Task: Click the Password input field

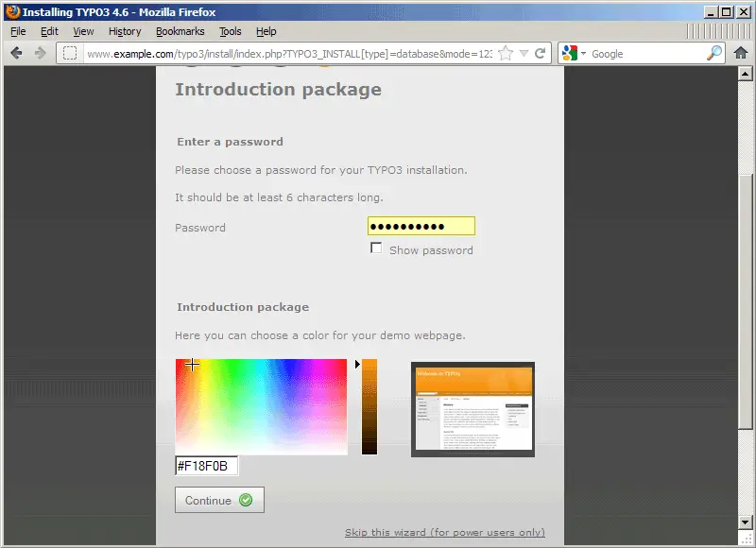Action: [x=421, y=226]
